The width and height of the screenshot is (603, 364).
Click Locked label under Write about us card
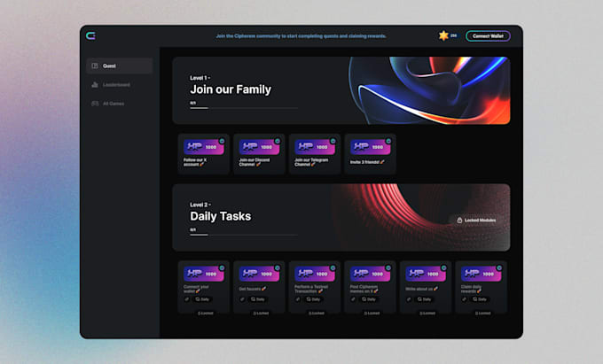tap(427, 314)
